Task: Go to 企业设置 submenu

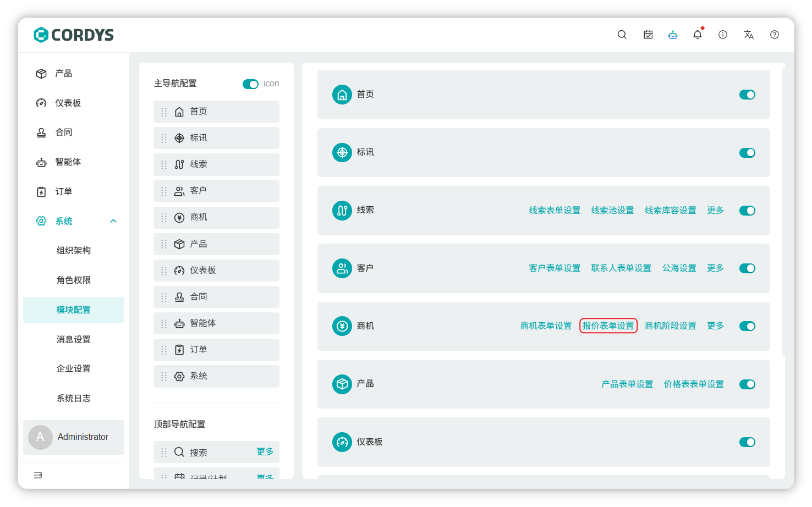Action: tap(74, 369)
